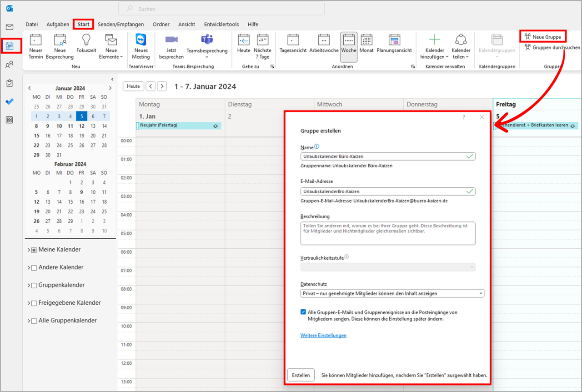Open the Datei menu
The width and height of the screenshot is (582, 392).
[31, 24]
